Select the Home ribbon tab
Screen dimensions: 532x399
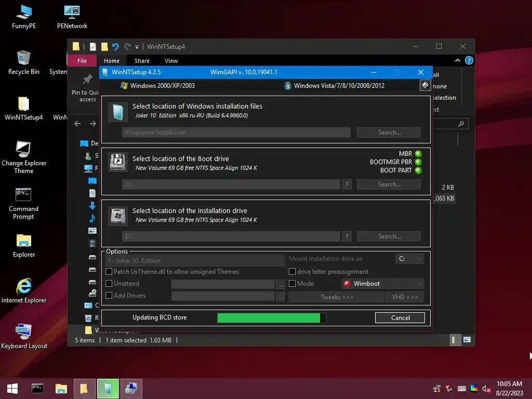[x=112, y=61]
